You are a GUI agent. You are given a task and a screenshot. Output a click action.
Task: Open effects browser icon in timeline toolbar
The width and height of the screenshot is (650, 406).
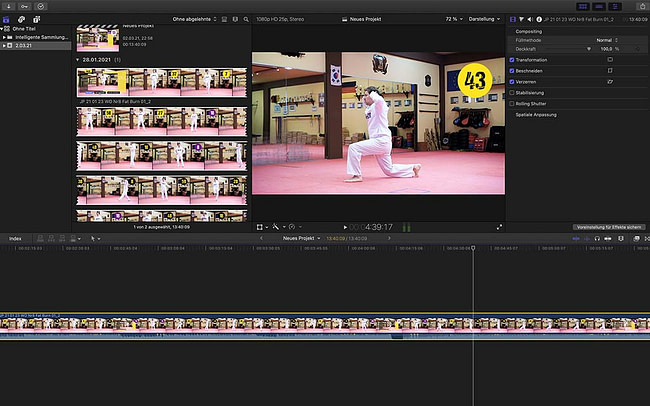[636, 238]
